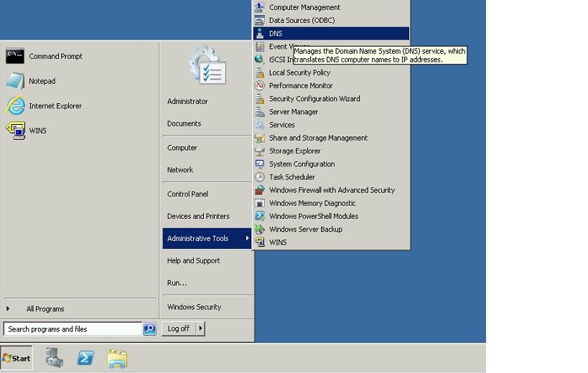588x373 pixels.
Task: Open Windows Security
Action: tap(195, 307)
